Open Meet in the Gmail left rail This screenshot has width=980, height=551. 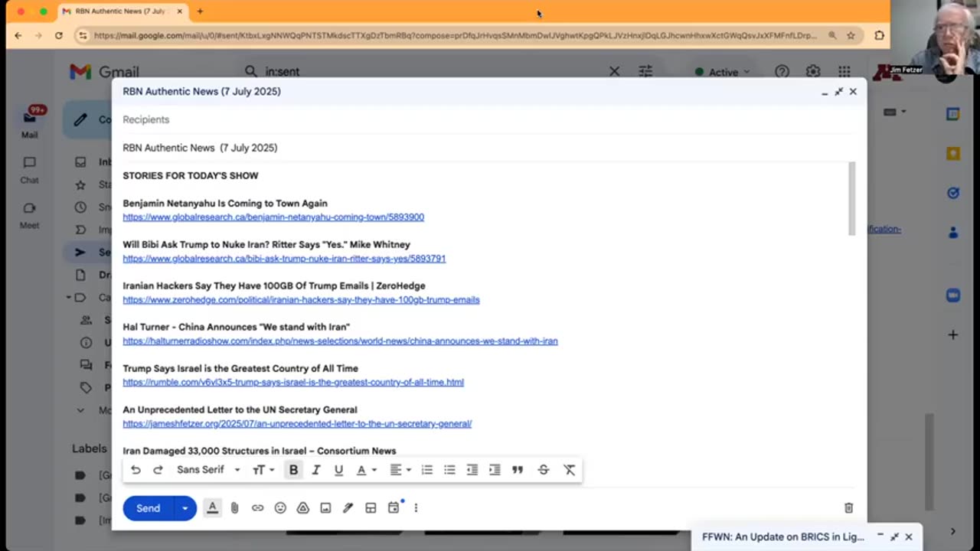(x=29, y=215)
